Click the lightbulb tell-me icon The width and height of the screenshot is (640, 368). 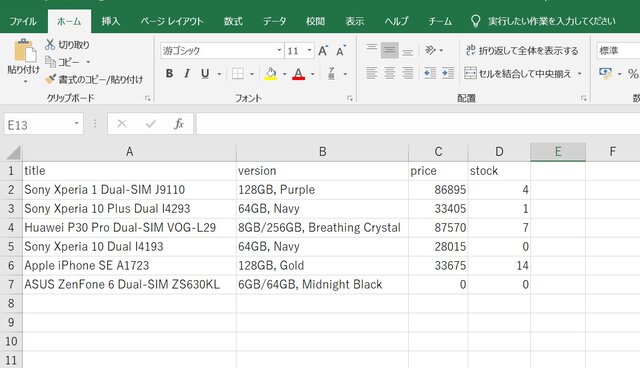[475, 21]
